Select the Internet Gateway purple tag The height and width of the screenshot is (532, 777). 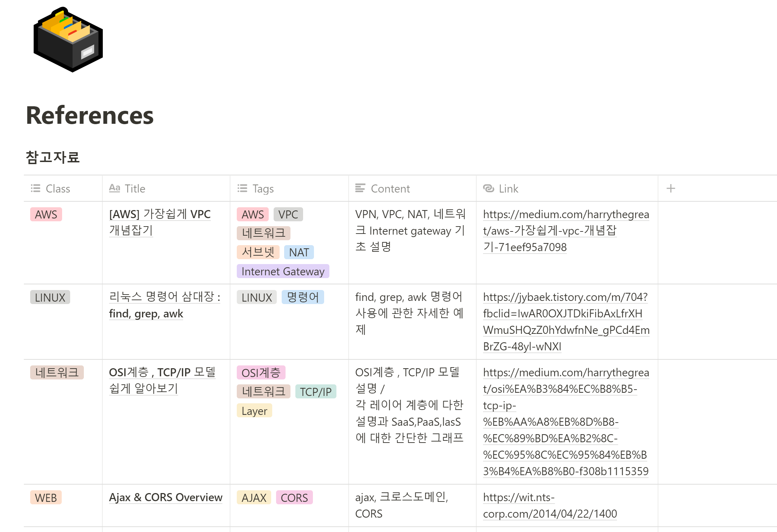coord(283,271)
